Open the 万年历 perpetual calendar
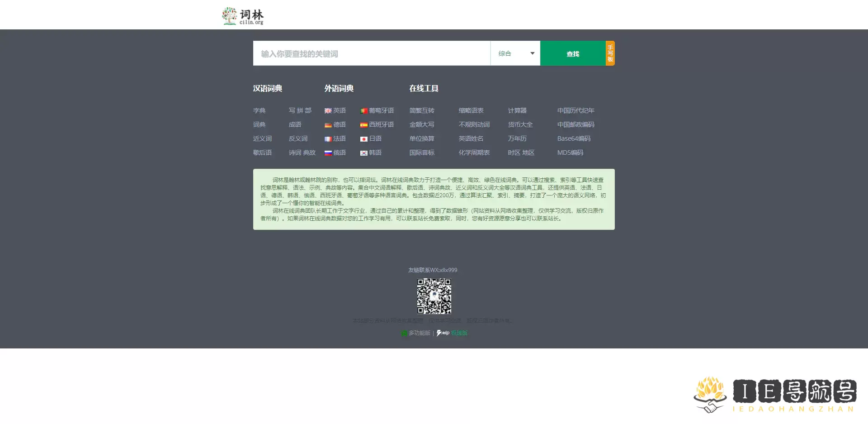 point(517,139)
